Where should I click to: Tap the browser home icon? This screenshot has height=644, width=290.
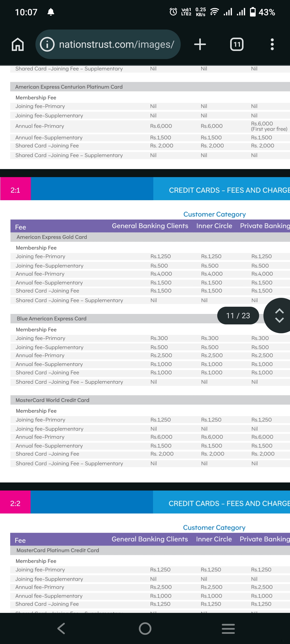18,44
